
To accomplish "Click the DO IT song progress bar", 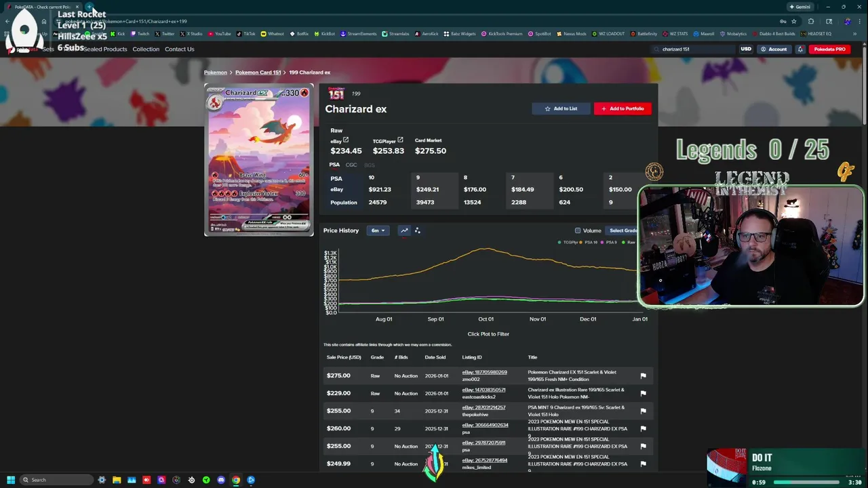I will [806, 483].
